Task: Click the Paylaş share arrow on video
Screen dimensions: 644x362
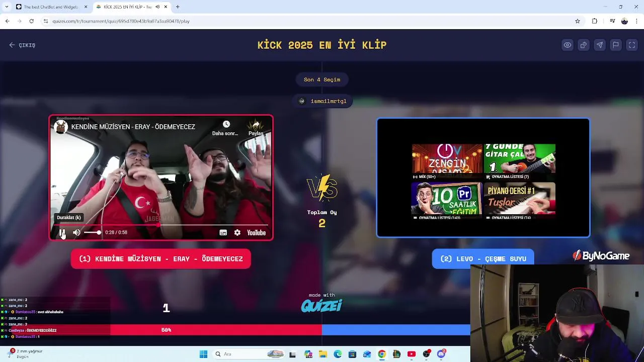Action: click(x=256, y=125)
